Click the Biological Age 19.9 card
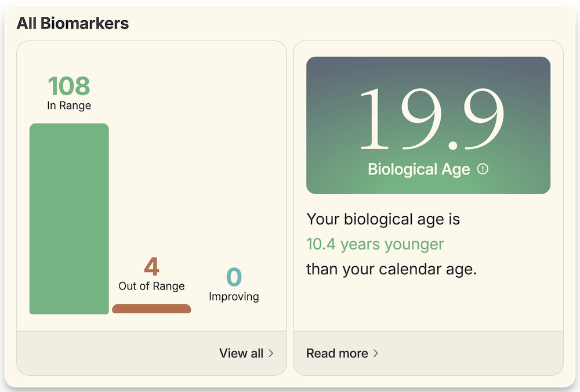Image resolution: width=580 pixels, height=392 pixels. point(429,124)
